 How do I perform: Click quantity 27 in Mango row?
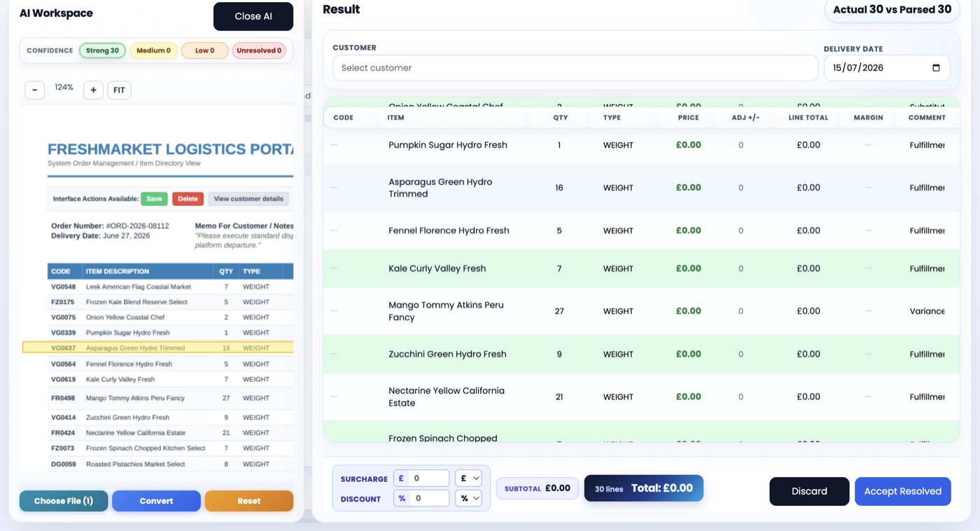(559, 311)
